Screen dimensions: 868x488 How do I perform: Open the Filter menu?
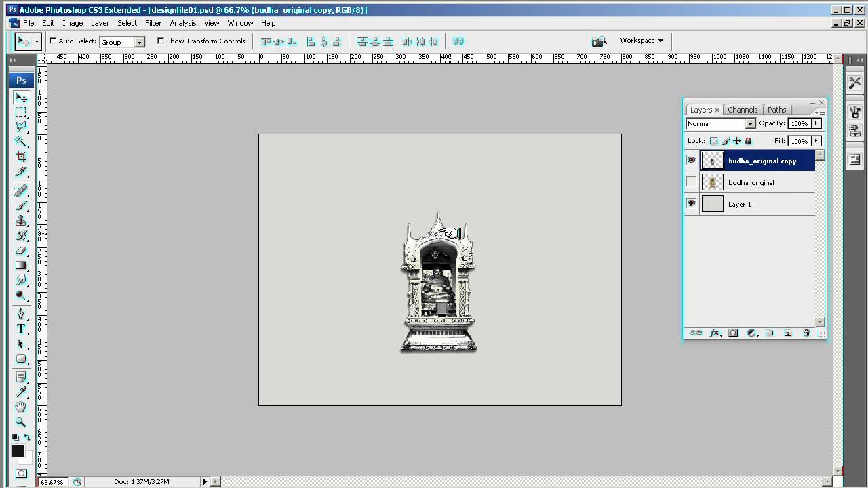pos(153,23)
